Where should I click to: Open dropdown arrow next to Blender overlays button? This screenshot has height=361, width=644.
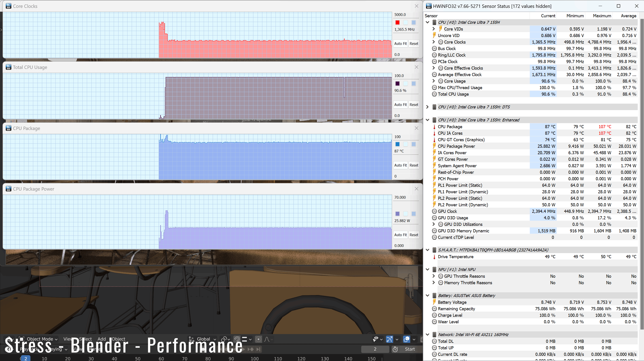[x=414, y=339]
